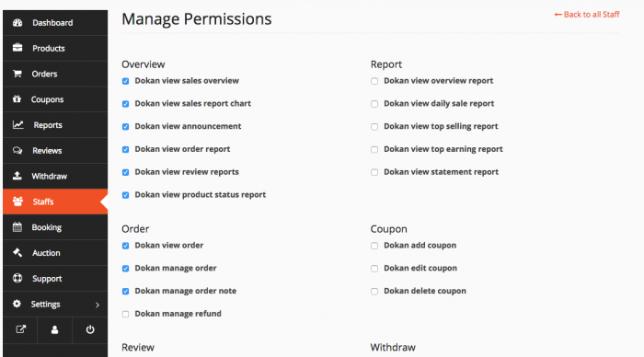Open the user profile icon at sidebar bottom
This screenshot has width=644, height=357.
tap(54, 329)
